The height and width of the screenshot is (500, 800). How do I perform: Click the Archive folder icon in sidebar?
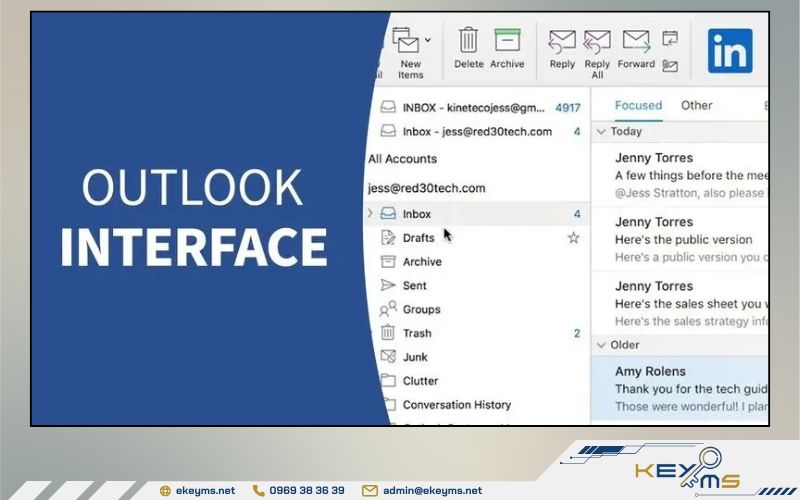coord(388,261)
